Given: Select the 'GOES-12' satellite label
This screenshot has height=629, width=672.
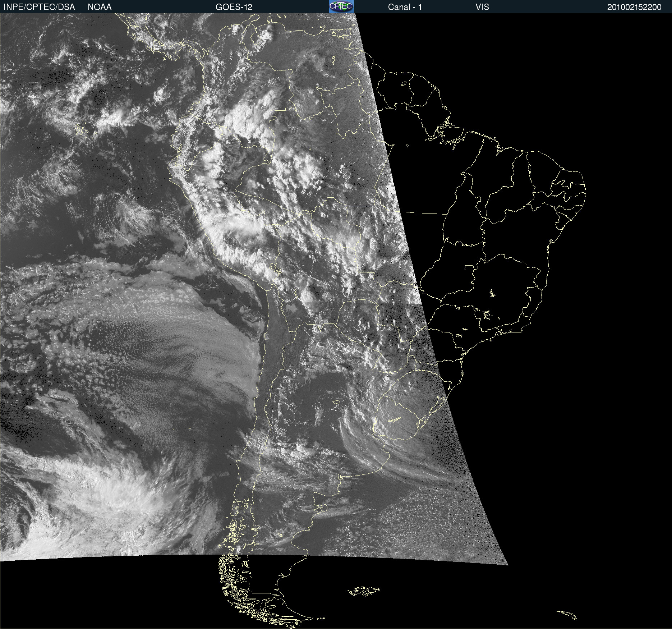Looking at the screenshot, I should [234, 7].
